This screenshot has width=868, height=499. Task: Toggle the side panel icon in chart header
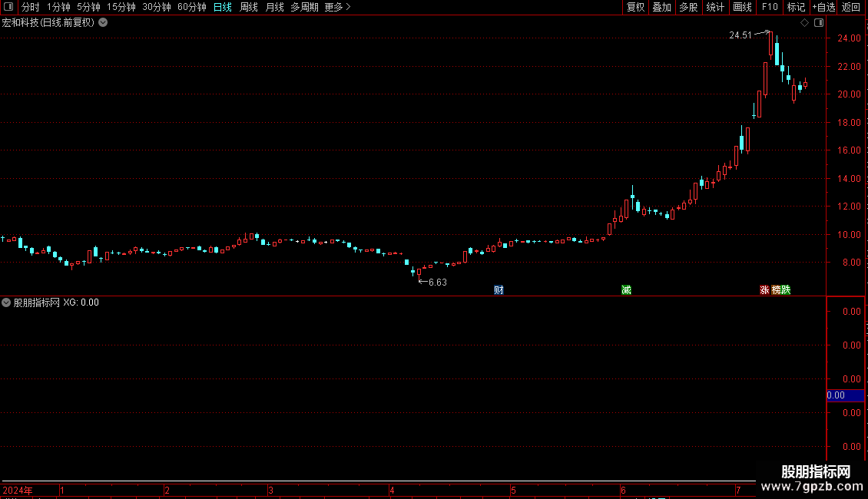[819, 23]
